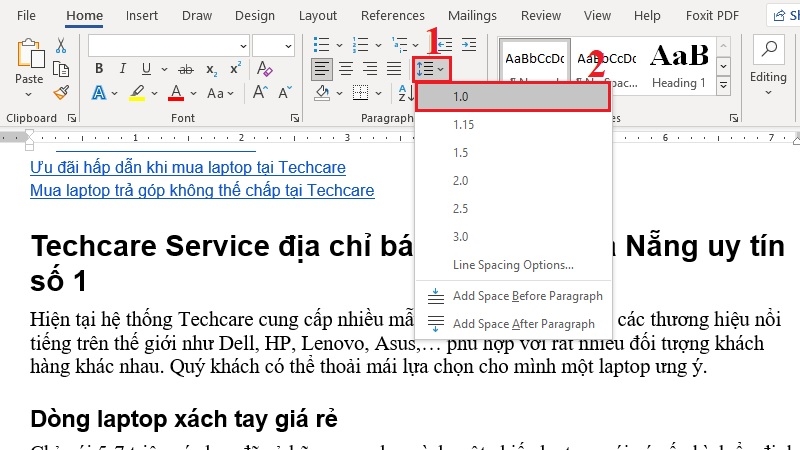
Task: Expand Paste options arrow
Action: (x=29, y=94)
